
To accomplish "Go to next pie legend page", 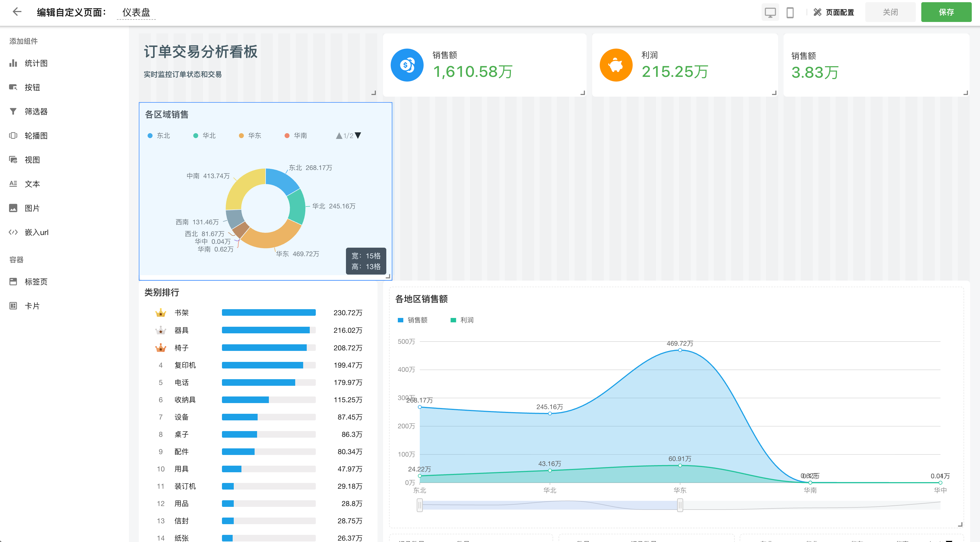I will [x=358, y=136].
